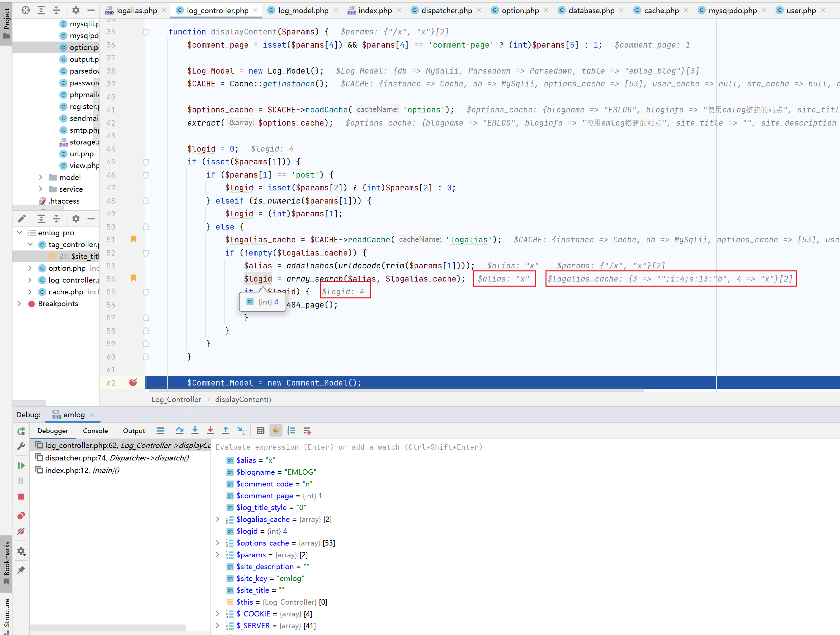Toggle the orange class view button in debugger toolbar
Screen dimensions: 840x635
pos(276,430)
